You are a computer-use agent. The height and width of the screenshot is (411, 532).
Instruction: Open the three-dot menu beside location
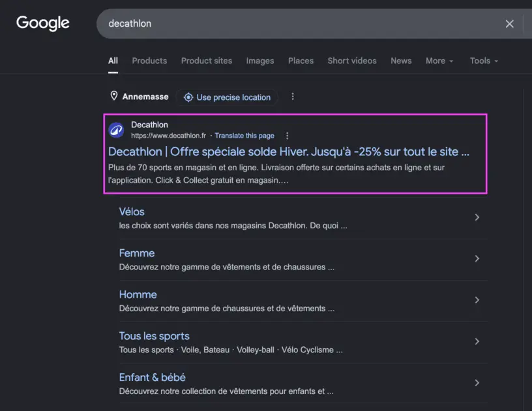click(293, 97)
